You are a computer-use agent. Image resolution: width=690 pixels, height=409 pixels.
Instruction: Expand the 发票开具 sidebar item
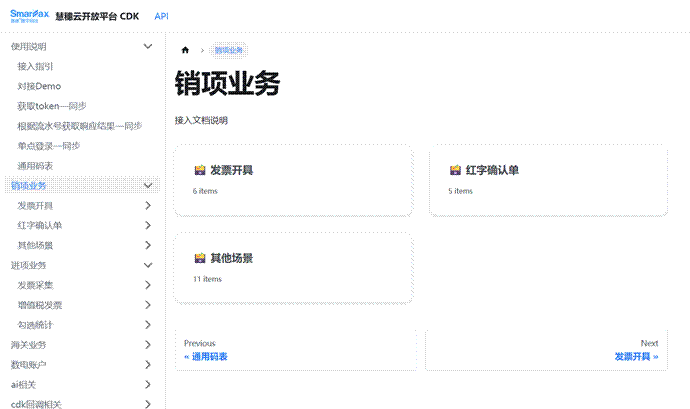148,206
